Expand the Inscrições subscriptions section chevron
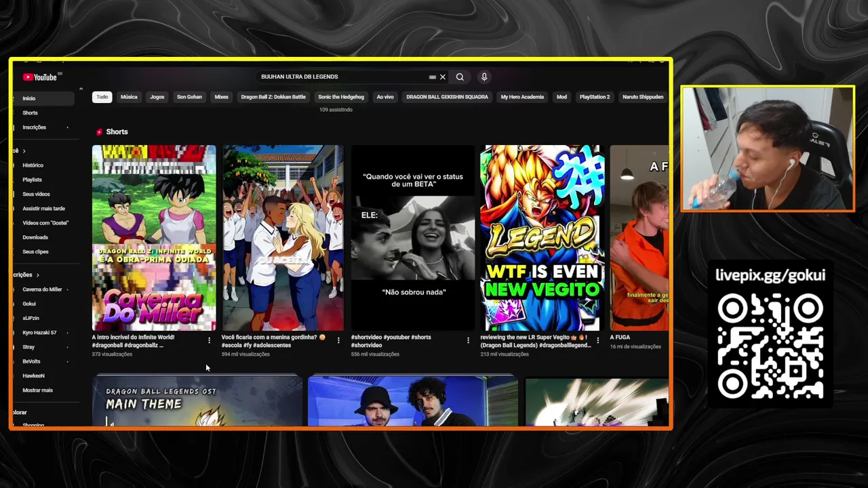This screenshot has height=488, width=868. (x=38, y=275)
